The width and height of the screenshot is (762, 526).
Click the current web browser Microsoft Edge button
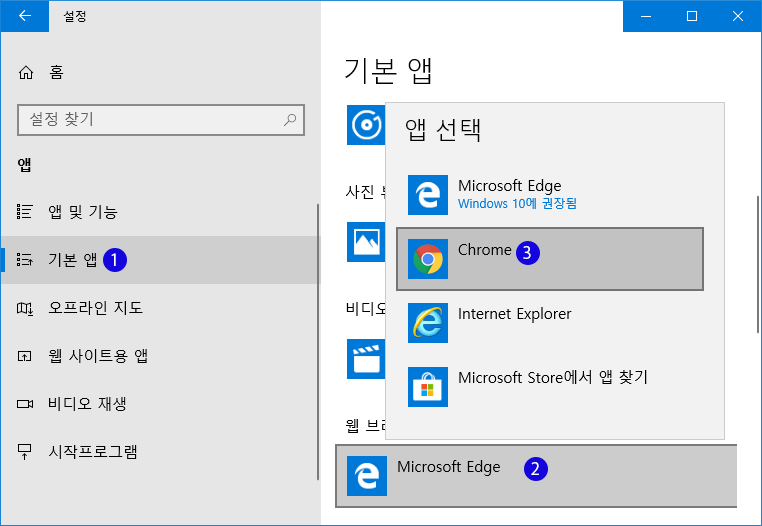[x=536, y=476]
